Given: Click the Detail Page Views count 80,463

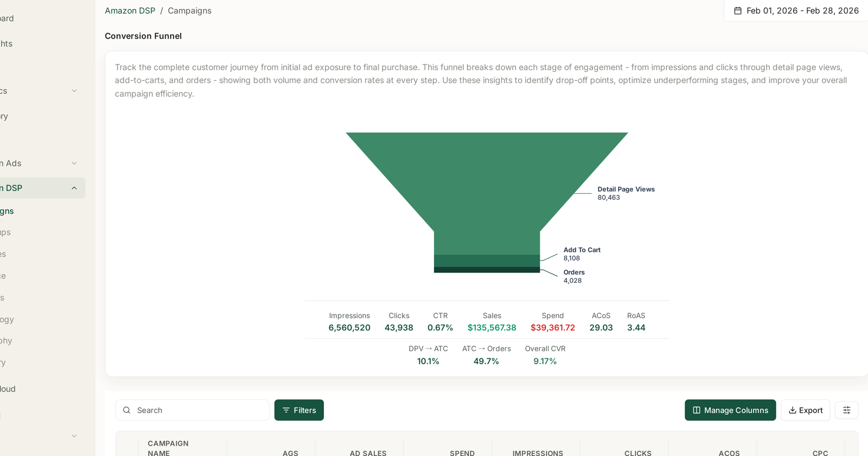Looking at the screenshot, I should [609, 198].
